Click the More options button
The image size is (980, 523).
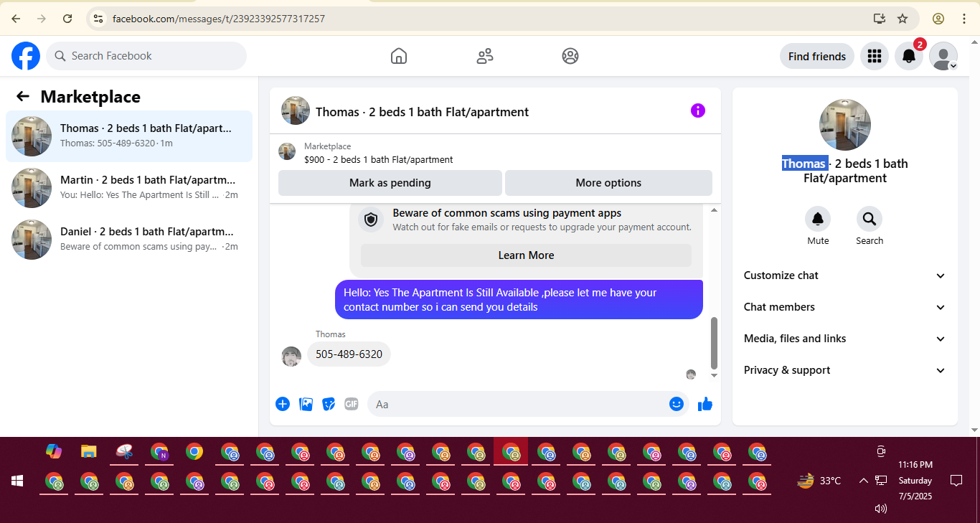[608, 183]
